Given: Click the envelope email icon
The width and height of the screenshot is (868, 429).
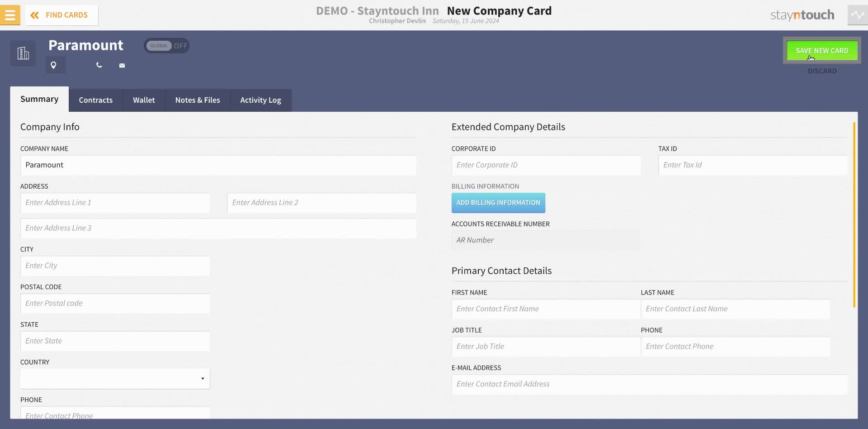Looking at the screenshot, I should [x=122, y=66].
